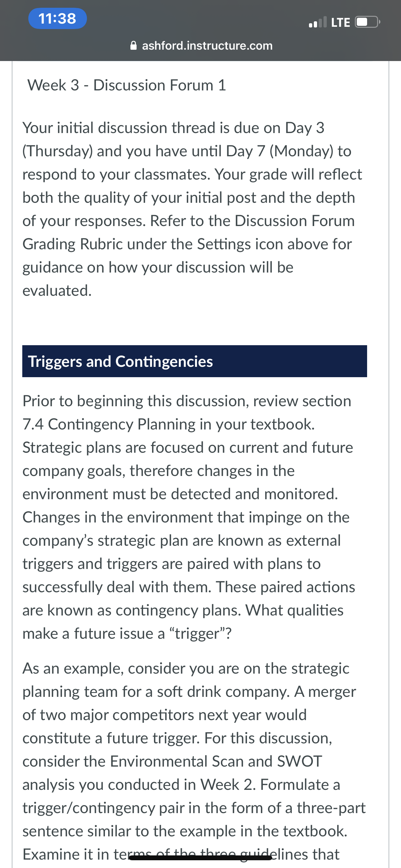This screenshot has width=401, height=868.
Task: Tap the word 'evaluated.' ending the paragraph
Action: [57, 290]
